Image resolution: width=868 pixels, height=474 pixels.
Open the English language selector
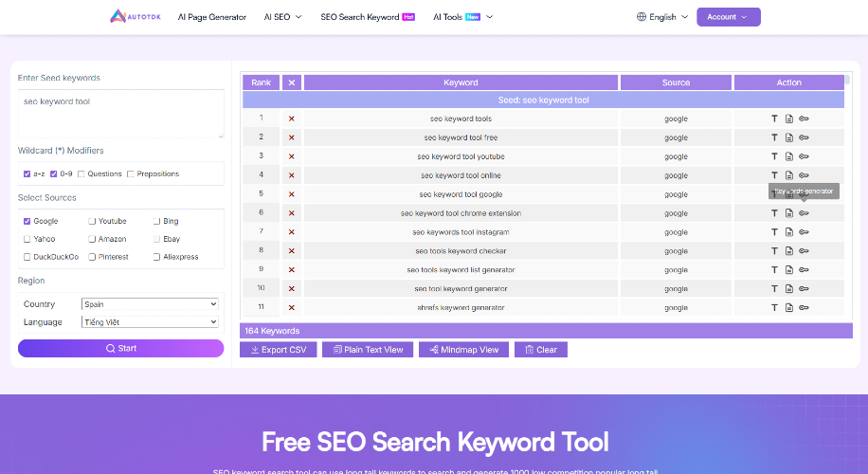pos(662,17)
